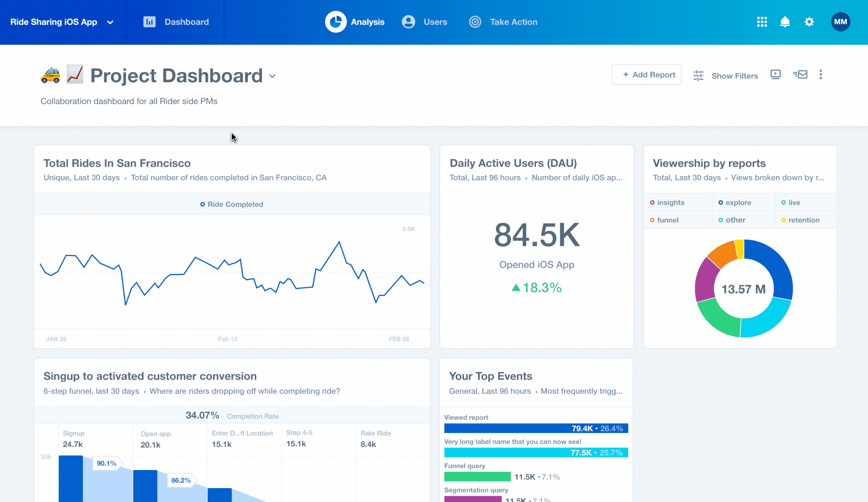
Task: Click the Feb 13 axis label
Action: click(227, 339)
